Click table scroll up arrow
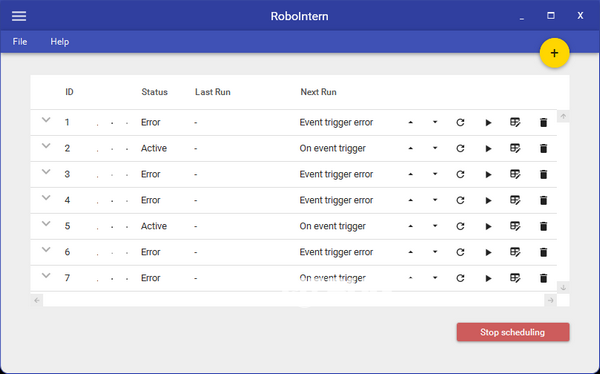The image size is (600, 374). point(563,116)
